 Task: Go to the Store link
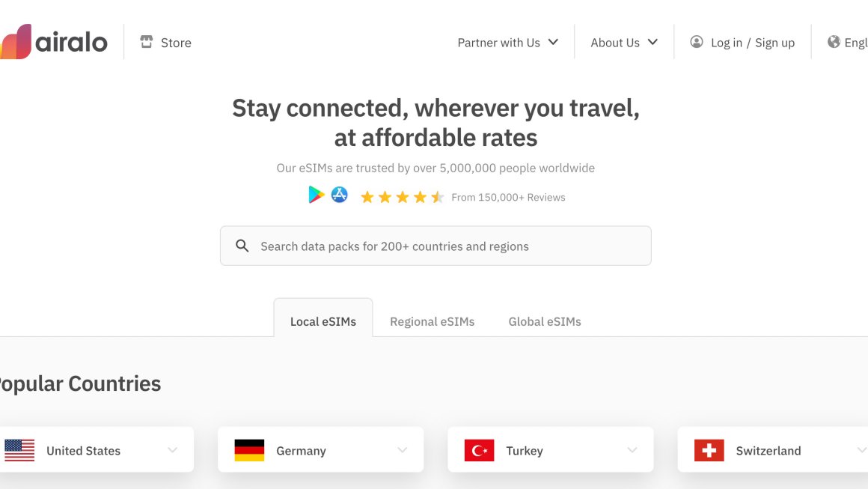(176, 43)
